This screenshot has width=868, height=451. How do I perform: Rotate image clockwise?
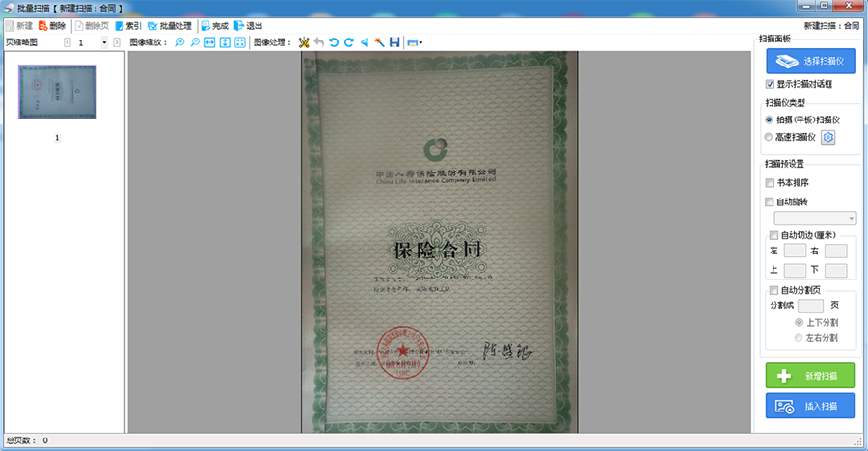(x=349, y=42)
